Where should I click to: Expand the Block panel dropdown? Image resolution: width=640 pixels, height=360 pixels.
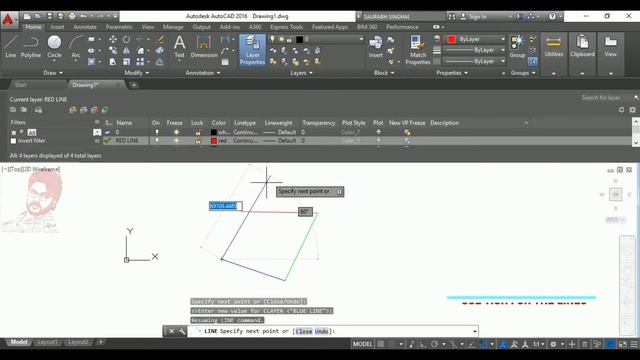[x=384, y=73]
